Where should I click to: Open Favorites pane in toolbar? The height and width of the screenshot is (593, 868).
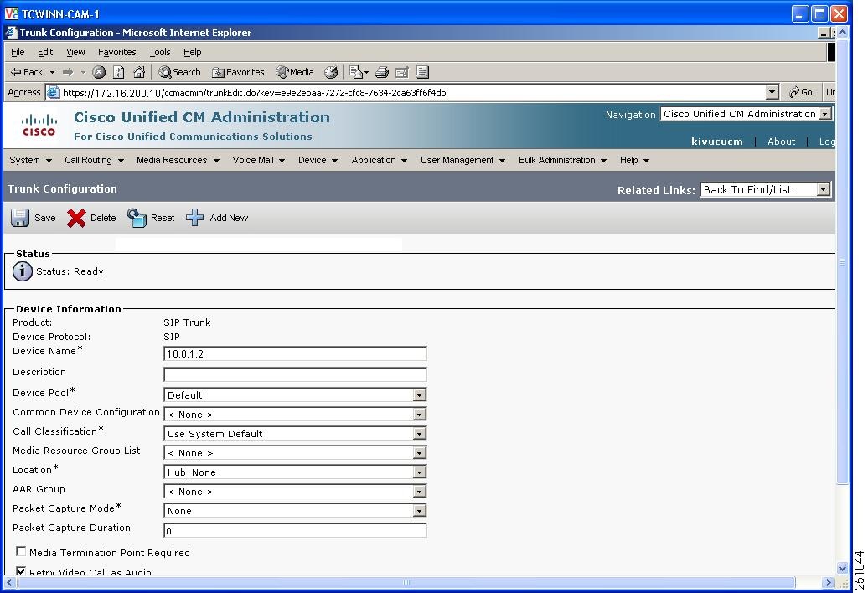pos(239,72)
